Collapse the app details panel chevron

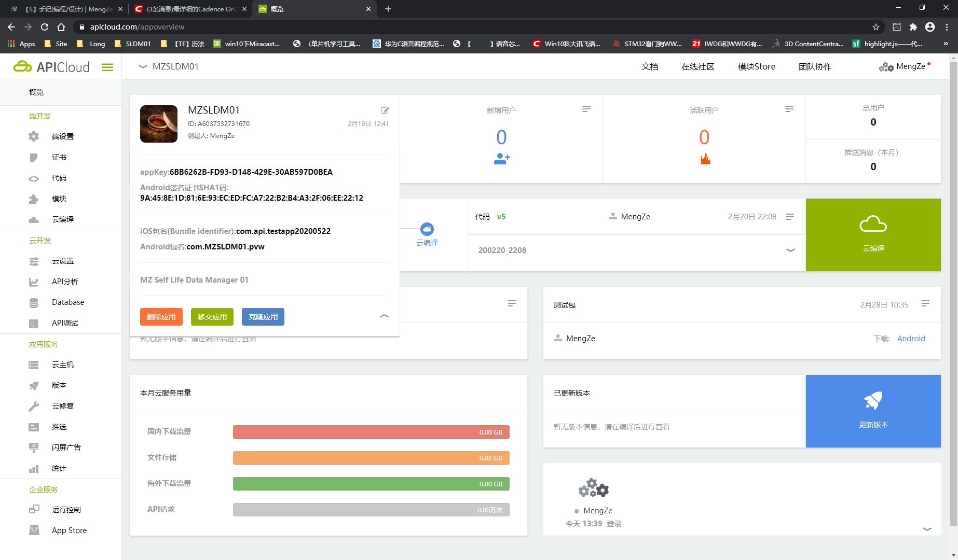(384, 316)
